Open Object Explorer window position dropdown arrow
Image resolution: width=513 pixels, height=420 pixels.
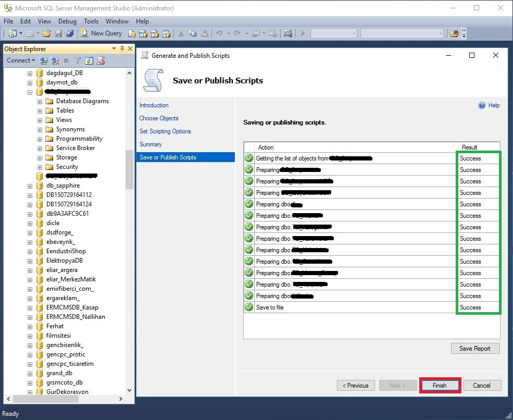[x=114, y=48]
